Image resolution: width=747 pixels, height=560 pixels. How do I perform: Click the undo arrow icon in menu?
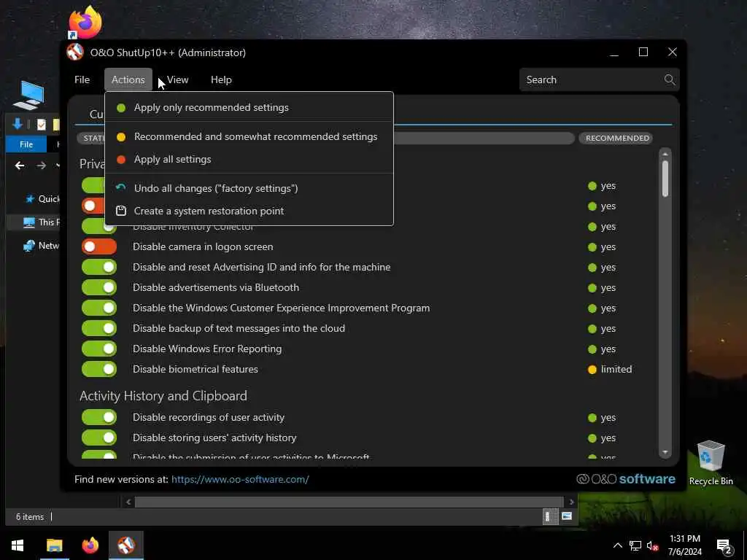121,187
